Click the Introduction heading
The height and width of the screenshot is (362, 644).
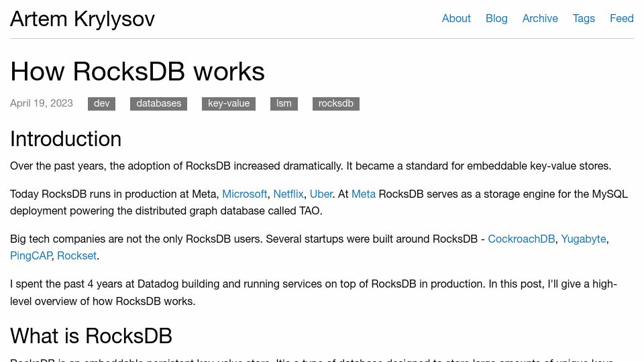pyautogui.click(x=66, y=139)
